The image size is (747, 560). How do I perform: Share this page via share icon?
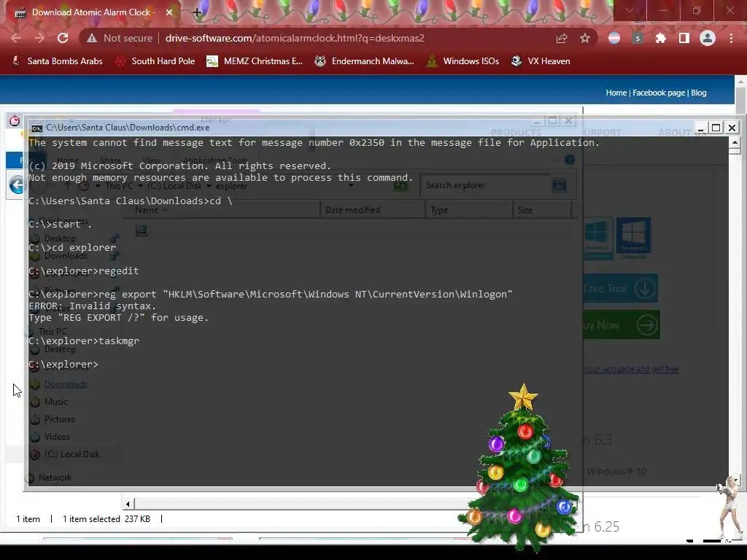(x=562, y=38)
